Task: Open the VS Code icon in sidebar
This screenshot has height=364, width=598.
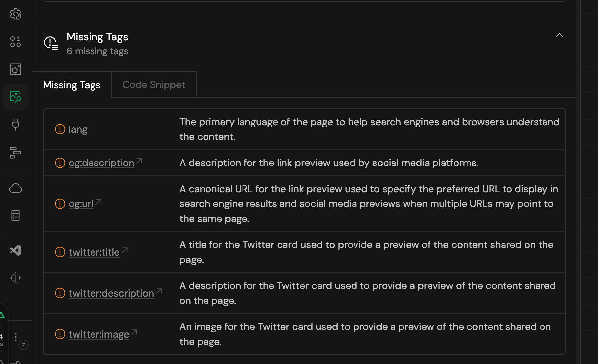Action: pos(16,250)
